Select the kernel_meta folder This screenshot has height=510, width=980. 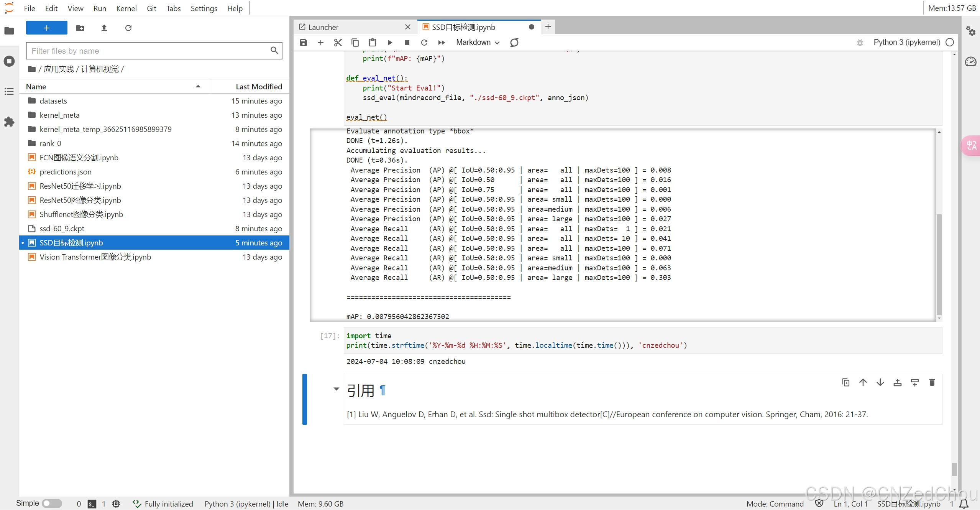[154, 115]
